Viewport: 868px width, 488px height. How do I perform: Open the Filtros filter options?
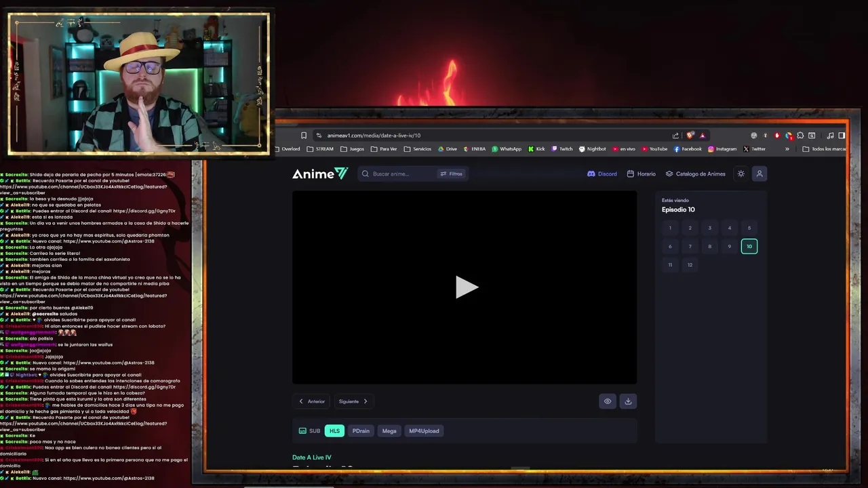pos(452,174)
